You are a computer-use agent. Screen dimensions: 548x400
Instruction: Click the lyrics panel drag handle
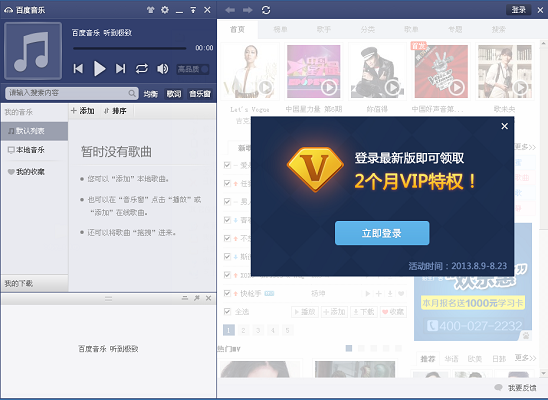click(109, 299)
